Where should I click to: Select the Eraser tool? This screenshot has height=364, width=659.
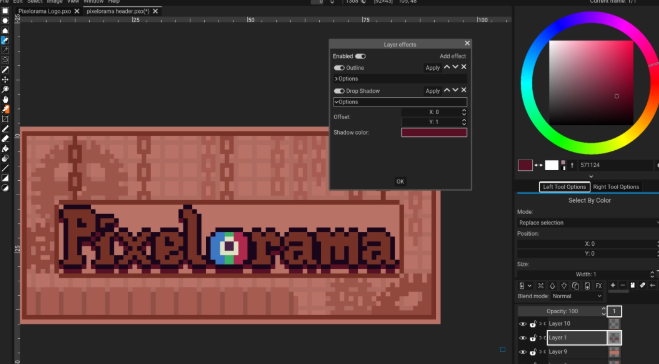[x=5, y=139]
